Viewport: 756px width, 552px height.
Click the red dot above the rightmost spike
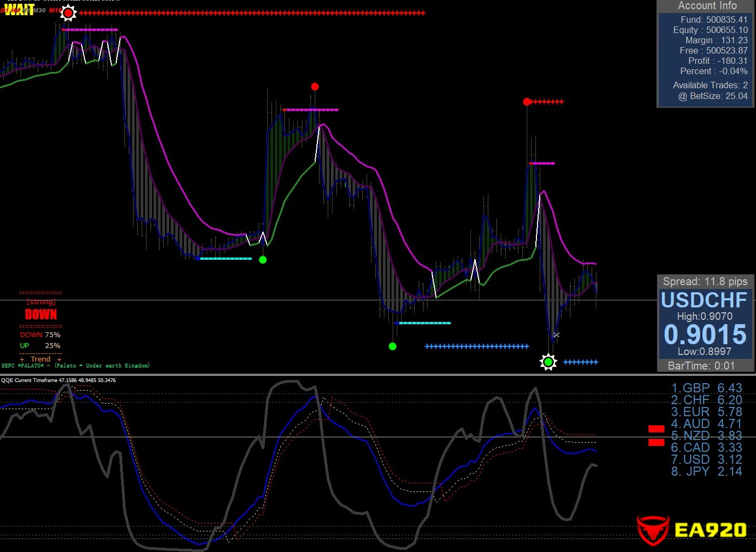point(527,102)
